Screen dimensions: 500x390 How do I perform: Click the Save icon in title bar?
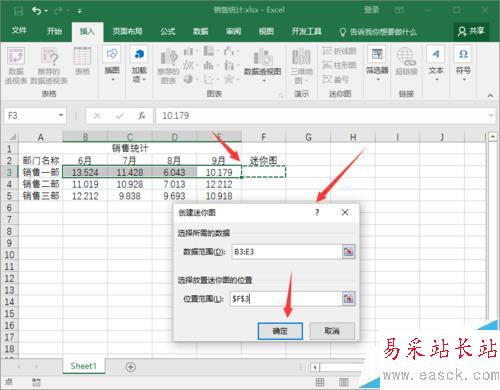point(18,11)
